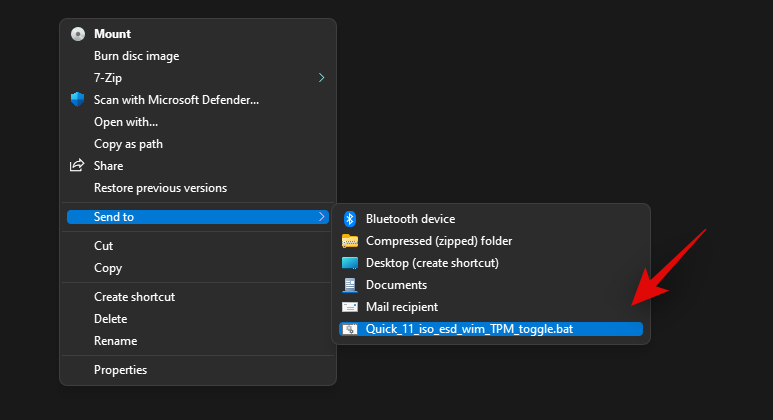Click the Mail recipient envelope icon
Image resolution: width=773 pixels, height=420 pixels.
pos(350,307)
